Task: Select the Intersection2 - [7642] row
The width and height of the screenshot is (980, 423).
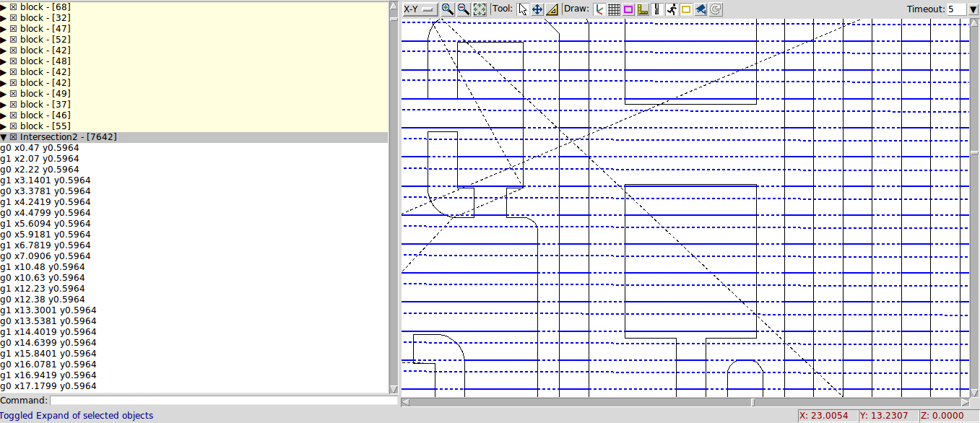Action: pos(194,136)
